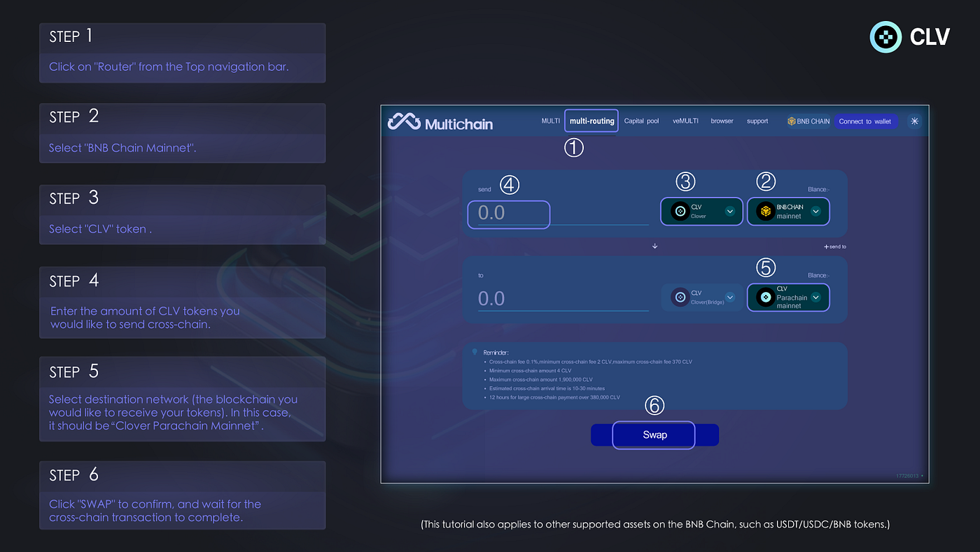Click the Multichain logo
The width and height of the screenshot is (980, 552).
(440, 123)
